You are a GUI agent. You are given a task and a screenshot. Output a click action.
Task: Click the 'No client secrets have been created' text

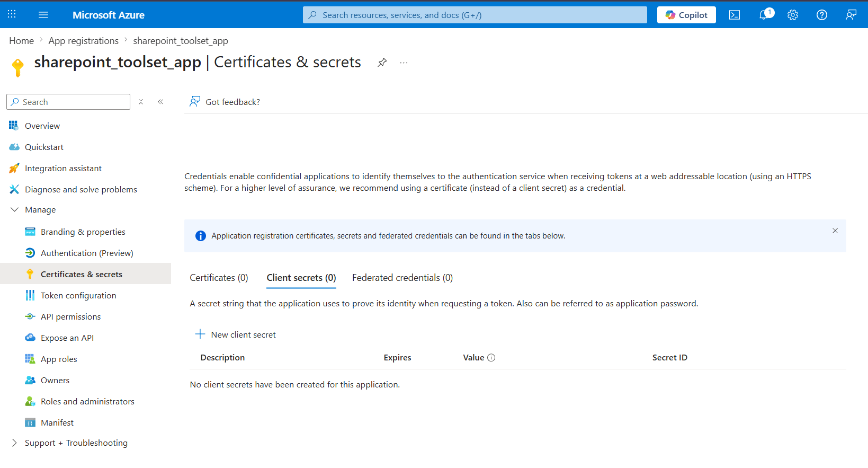(295, 385)
